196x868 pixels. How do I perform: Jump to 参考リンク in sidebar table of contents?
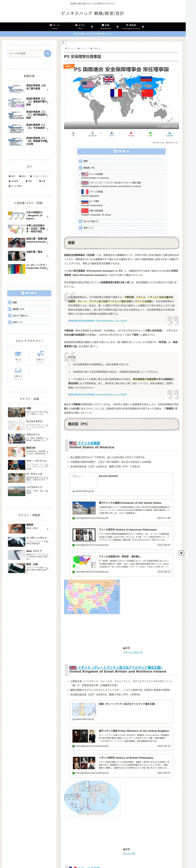tap(18, 322)
